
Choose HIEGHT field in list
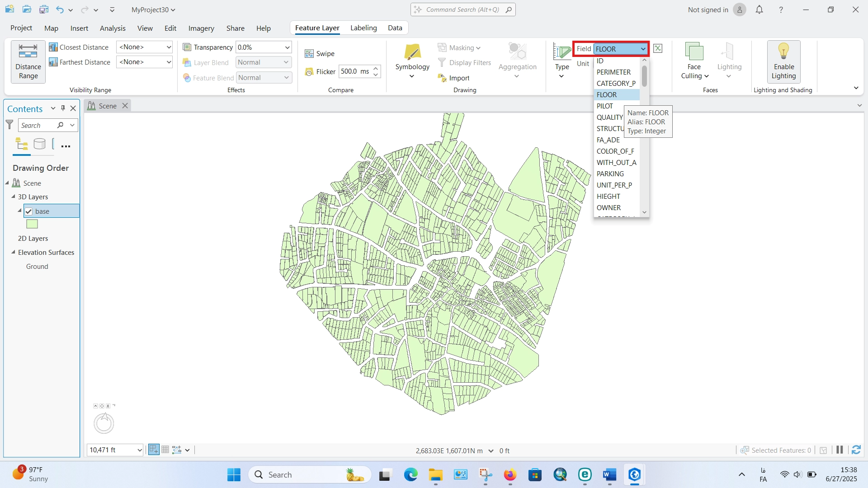coord(617,196)
